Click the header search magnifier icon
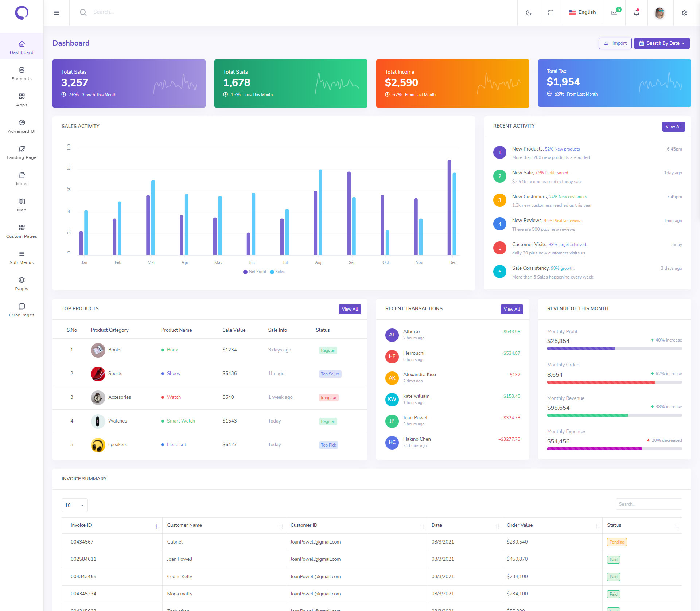Image resolution: width=700 pixels, height=611 pixels. pyautogui.click(x=83, y=13)
